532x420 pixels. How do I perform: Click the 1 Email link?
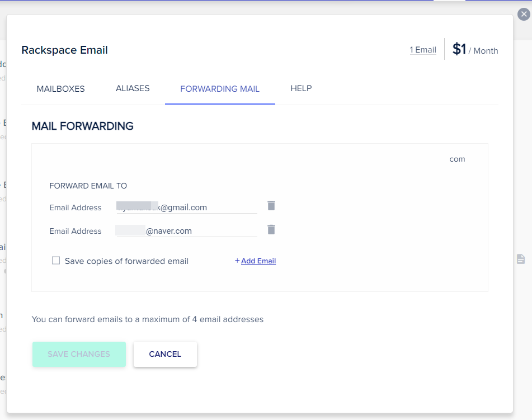click(x=423, y=50)
